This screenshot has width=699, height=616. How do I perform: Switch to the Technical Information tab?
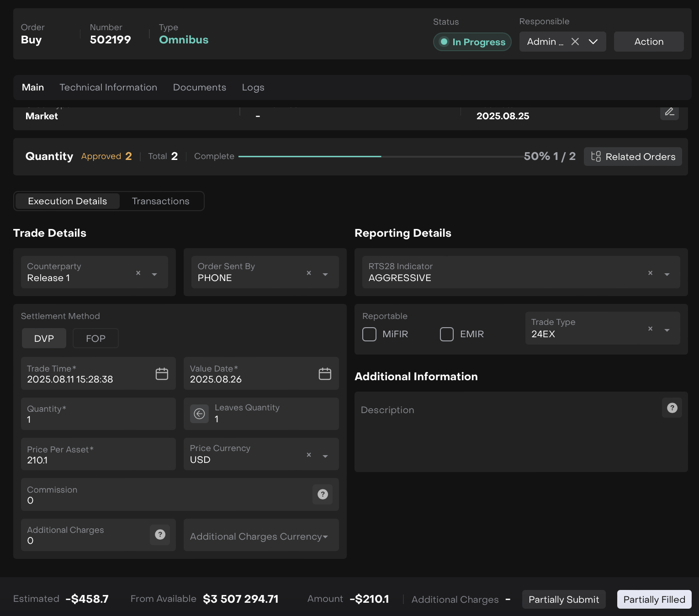coord(108,87)
